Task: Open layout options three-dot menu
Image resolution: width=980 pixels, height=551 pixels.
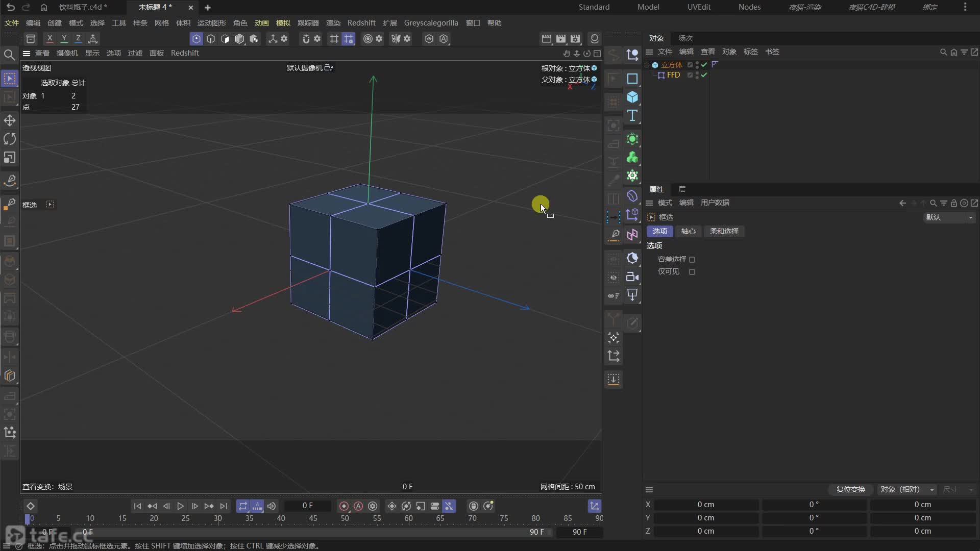Action: pos(965,7)
